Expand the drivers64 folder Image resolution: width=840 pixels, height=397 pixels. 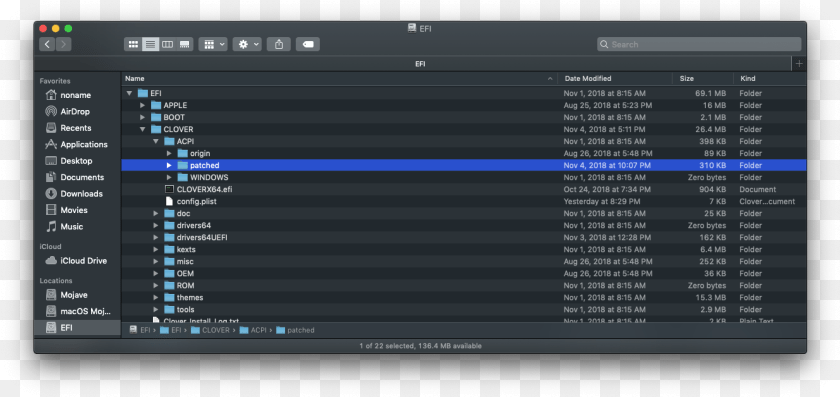(155, 226)
